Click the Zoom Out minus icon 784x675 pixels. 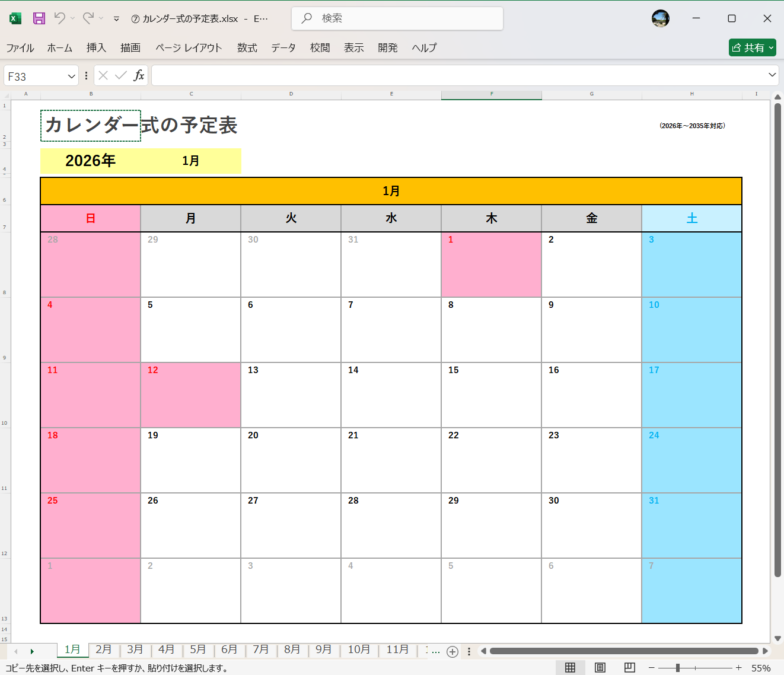651,668
